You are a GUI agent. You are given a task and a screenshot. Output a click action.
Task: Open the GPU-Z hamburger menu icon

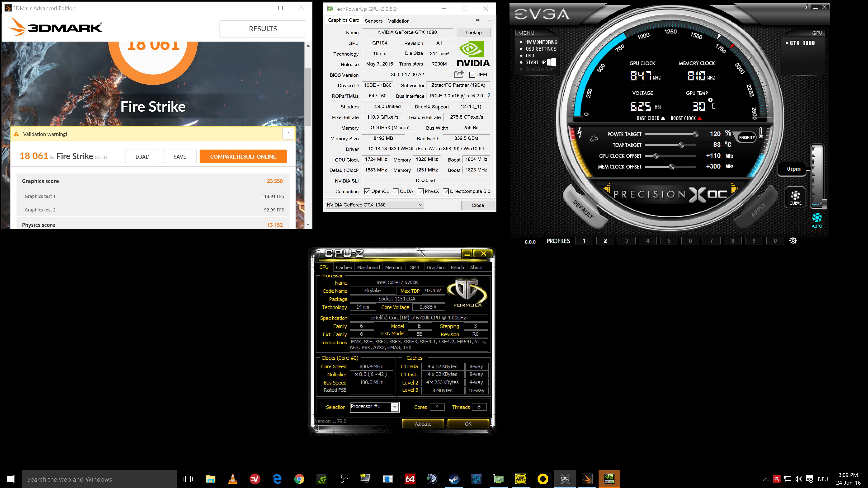click(490, 20)
